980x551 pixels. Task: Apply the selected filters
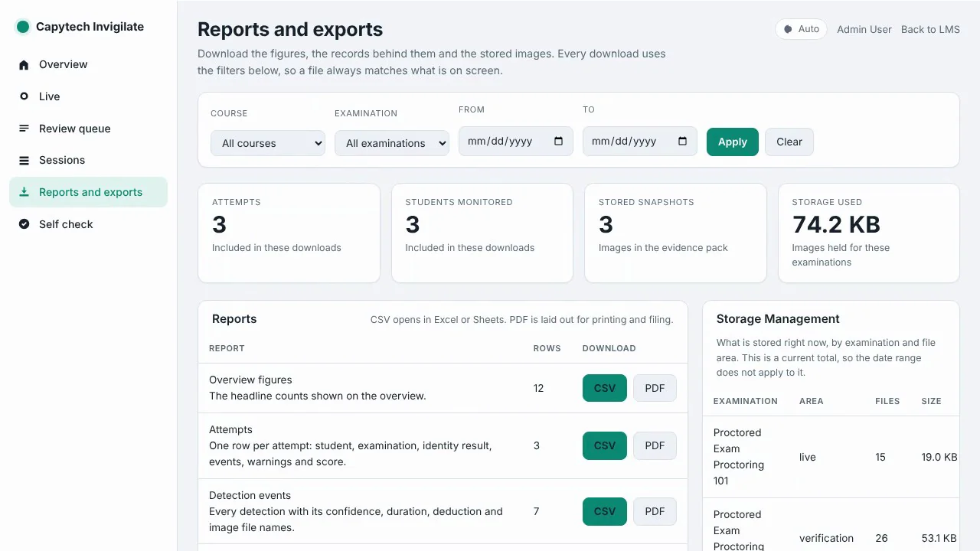[733, 142]
